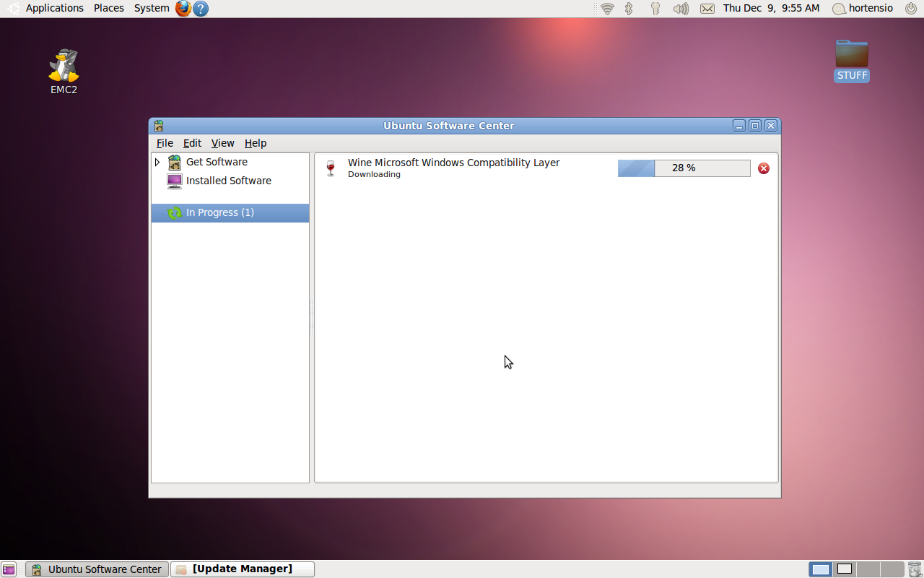924x578 pixels.
Task: Open the hortensio user menu
Action: (863, 9)
